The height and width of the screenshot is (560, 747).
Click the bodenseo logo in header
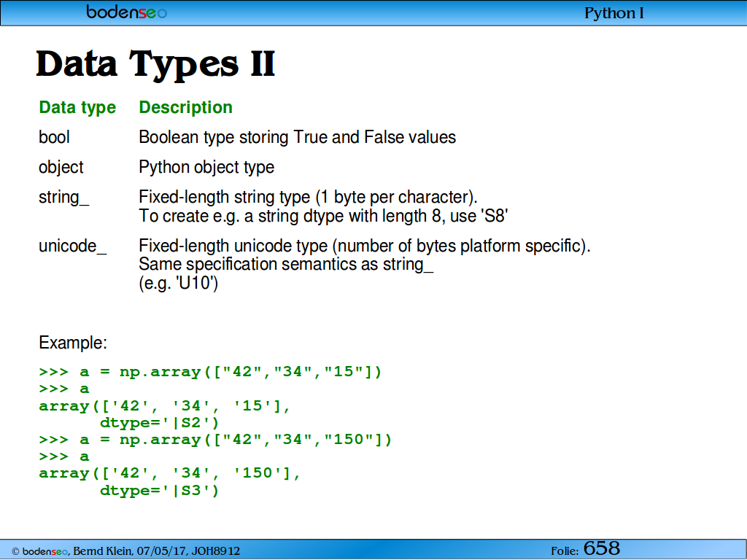click(x=127, y=12)
